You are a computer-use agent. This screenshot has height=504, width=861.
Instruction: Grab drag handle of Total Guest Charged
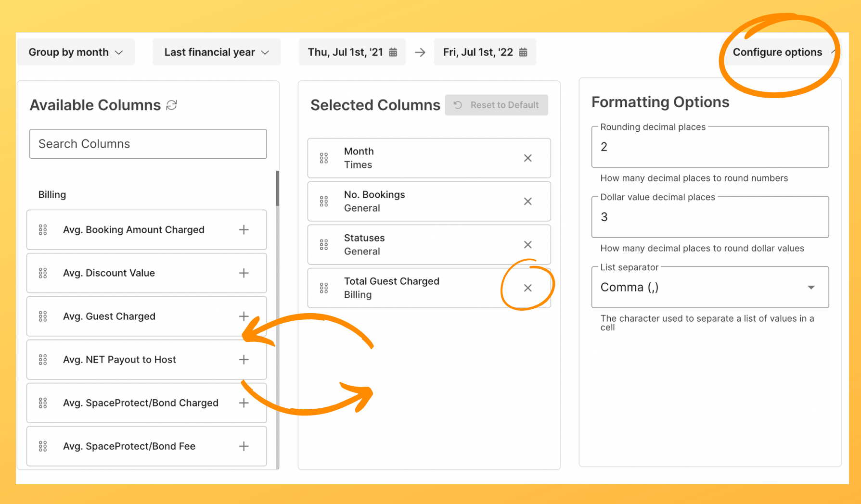(x=324, y=288)
